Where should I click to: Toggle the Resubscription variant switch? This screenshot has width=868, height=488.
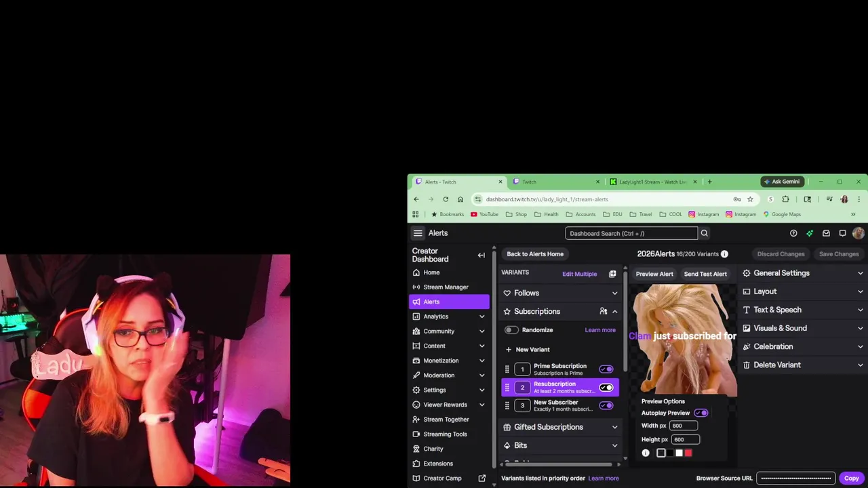[606, 388]
